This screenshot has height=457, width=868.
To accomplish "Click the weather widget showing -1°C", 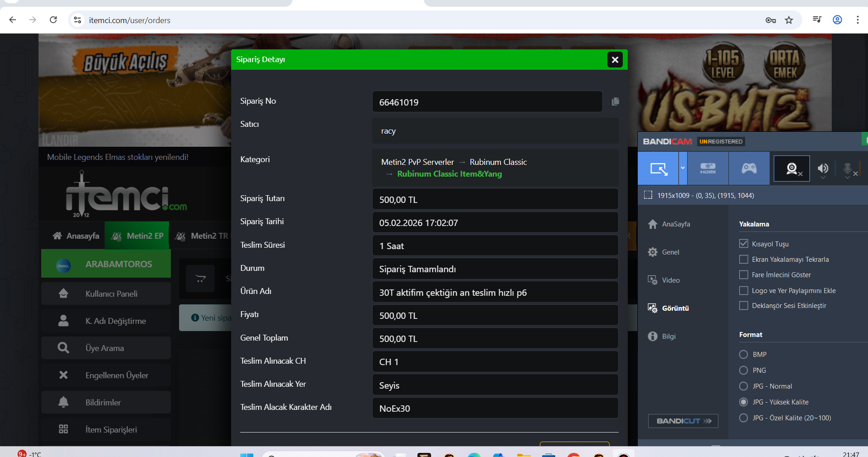I will (x=29, y=453).
